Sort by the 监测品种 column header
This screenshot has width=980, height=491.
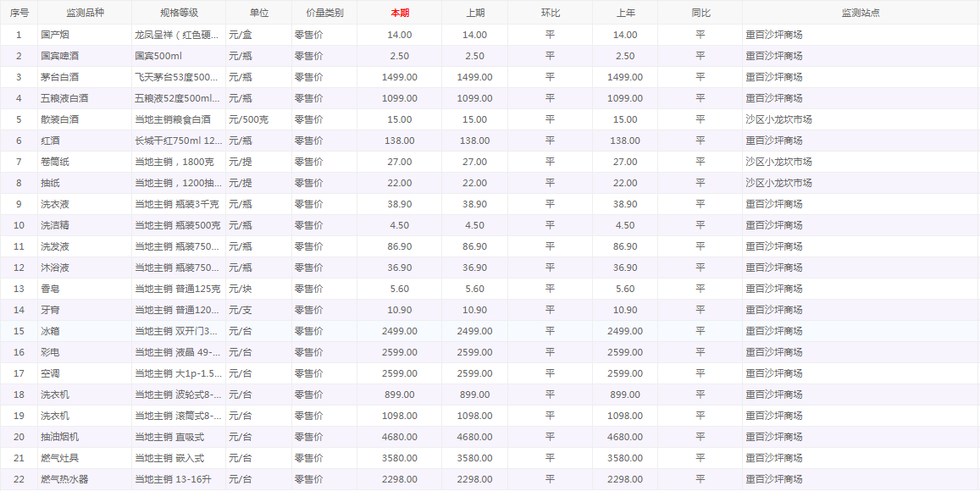85,13
